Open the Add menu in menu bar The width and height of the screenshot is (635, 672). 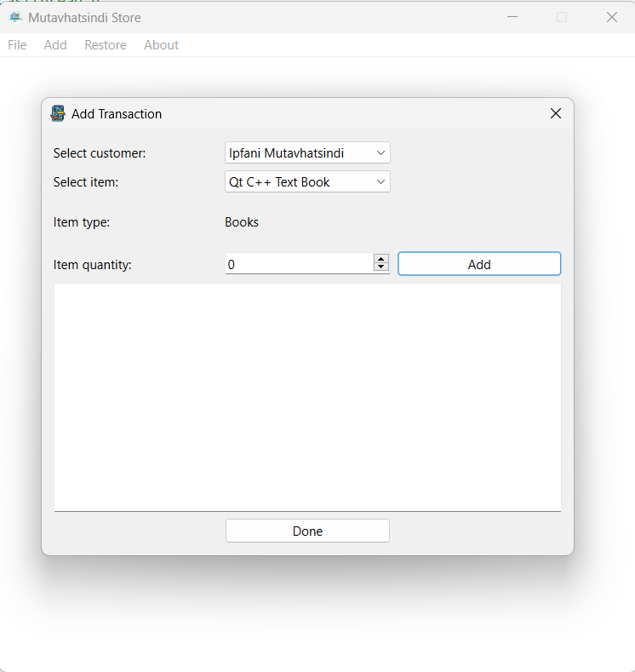click(55, 45)
